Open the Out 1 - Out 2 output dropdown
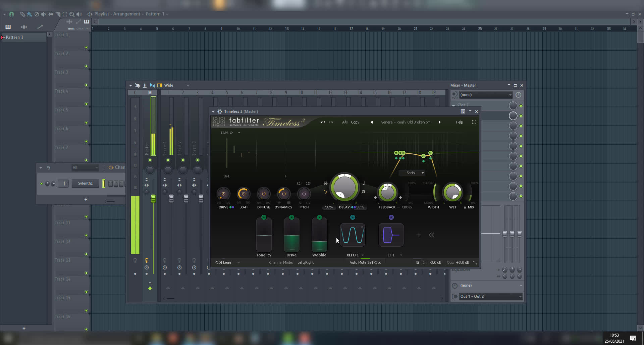 tap(491, 296)
